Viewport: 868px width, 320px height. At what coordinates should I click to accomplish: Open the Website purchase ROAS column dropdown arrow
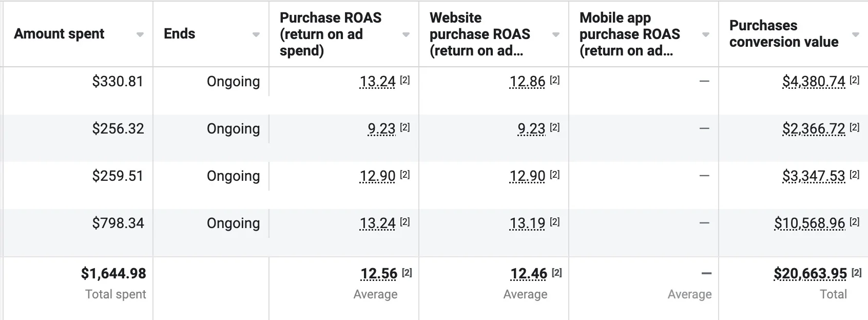click(x=555, y=35)
